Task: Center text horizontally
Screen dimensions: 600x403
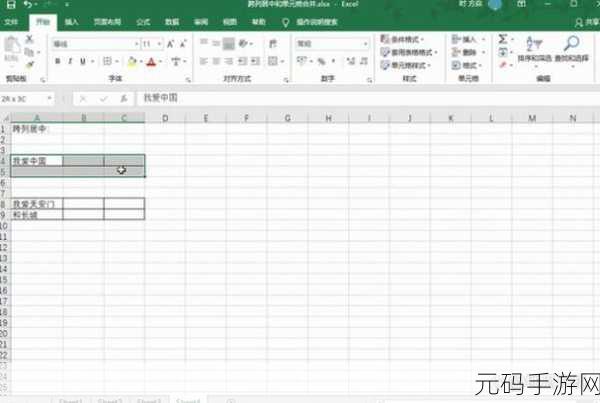Action: tap(216, 61)
